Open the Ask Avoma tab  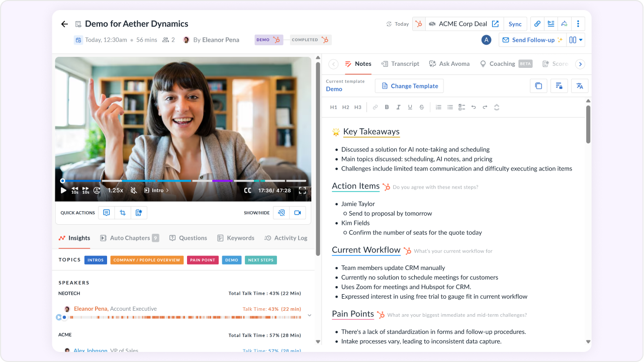click(x=449, y=64)
